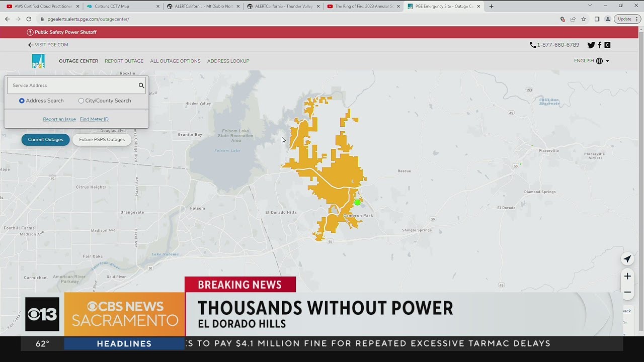Click VISIT PGE.COM link

48,45
